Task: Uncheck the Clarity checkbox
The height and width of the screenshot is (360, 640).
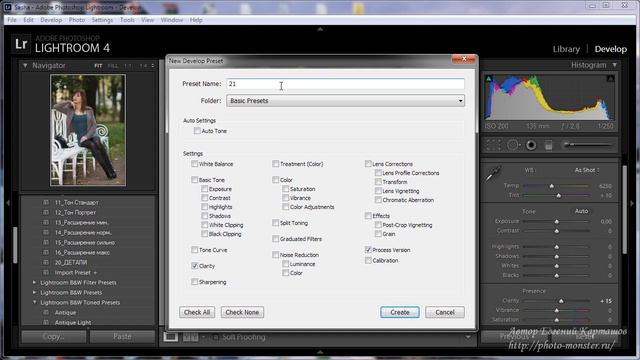Action: (194, 266)
